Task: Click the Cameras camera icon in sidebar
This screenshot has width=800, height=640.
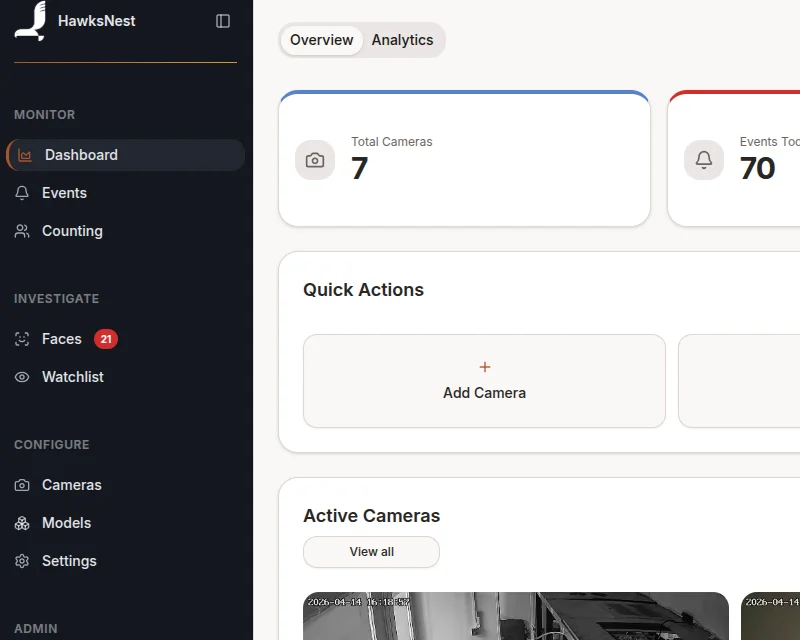Action: [22, 485]
